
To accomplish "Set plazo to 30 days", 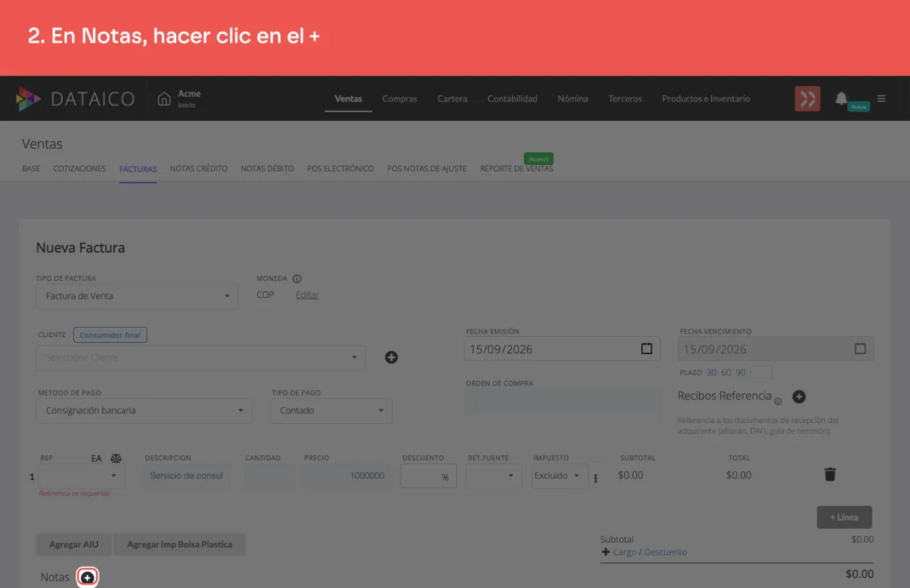I will [x=712, y=373].
